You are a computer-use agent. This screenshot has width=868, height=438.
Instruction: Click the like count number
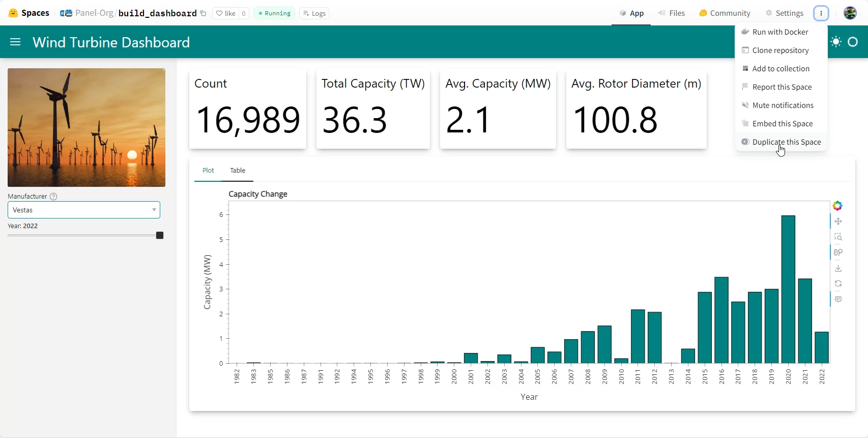pos(244,13)
